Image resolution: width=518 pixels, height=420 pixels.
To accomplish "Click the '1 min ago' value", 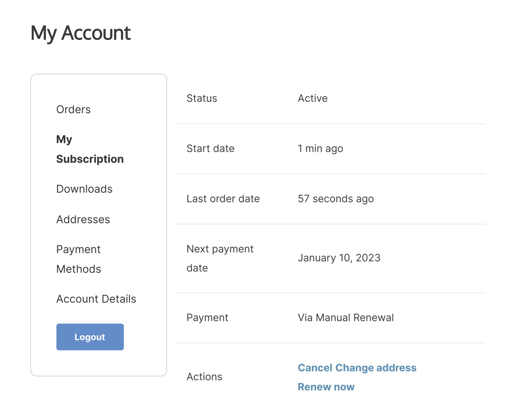I will click(320, 148).
